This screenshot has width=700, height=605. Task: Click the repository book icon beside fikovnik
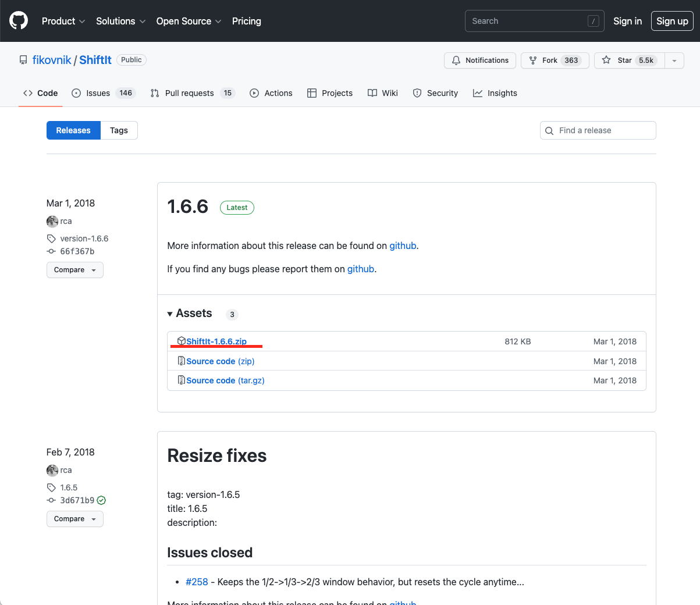tap(23, 60)
